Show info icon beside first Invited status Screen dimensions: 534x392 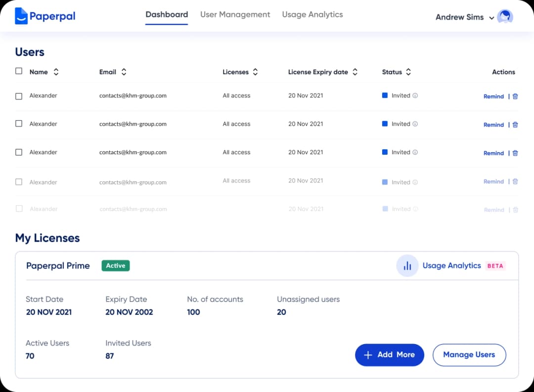pyautogui.click(x=415, y=96)
